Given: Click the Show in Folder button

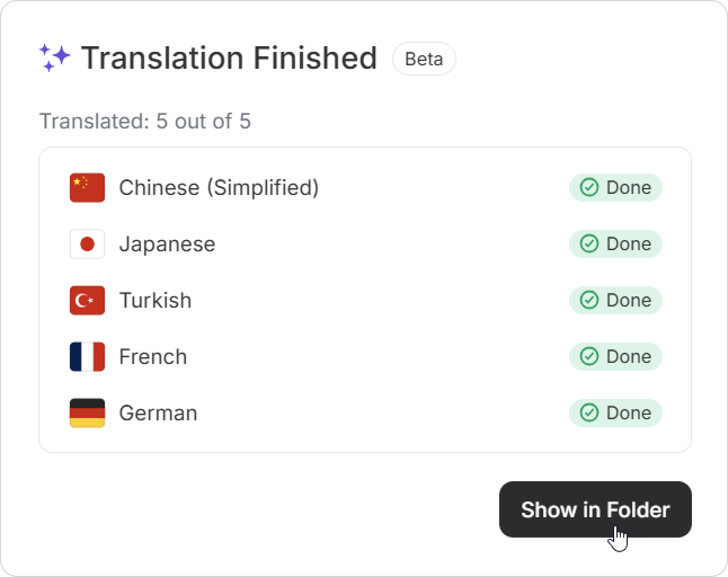Looking at the screenshot, I should point(595,509).
